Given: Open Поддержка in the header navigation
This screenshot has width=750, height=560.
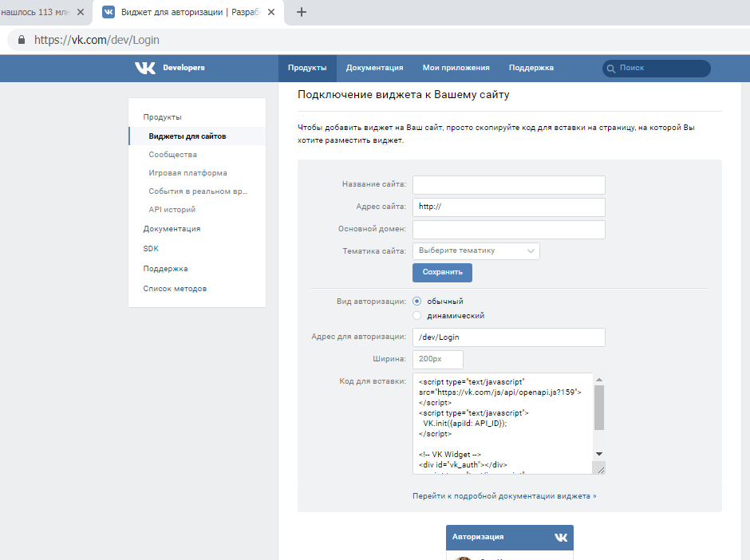Looking at the screenshot, I should pyautogui.click(x=531, y=68).
